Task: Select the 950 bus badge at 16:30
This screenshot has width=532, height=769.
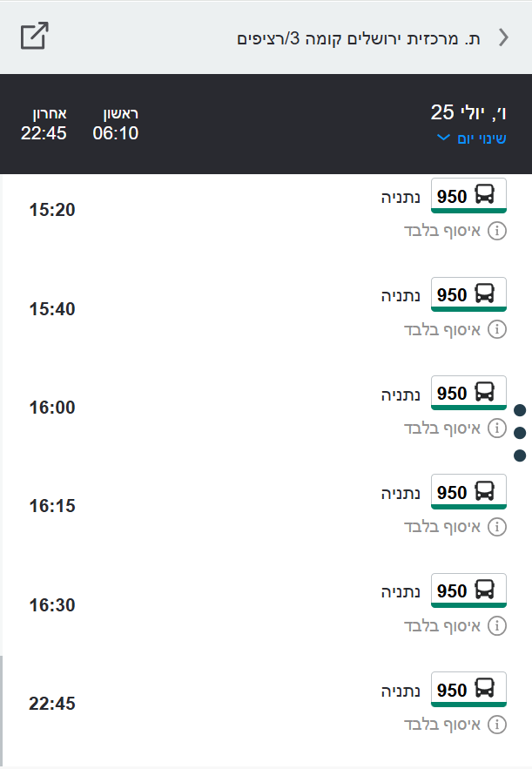Action: click(468, 591)
